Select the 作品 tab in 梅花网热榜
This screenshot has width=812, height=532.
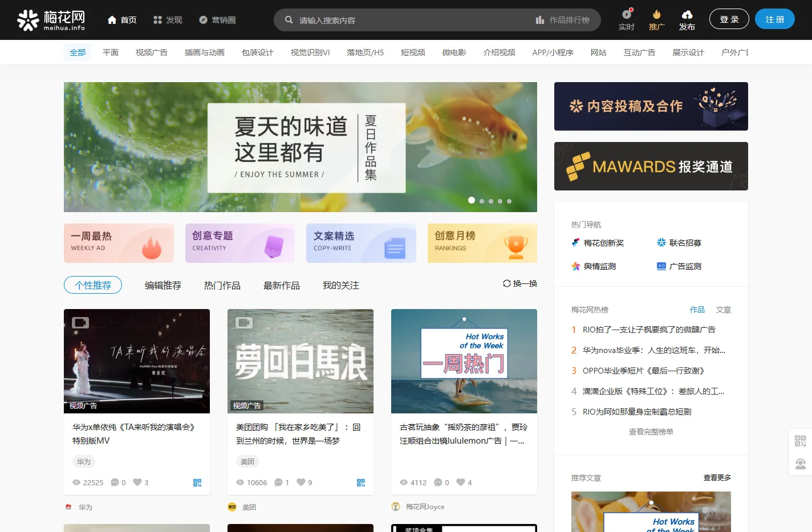pos(697,310)
